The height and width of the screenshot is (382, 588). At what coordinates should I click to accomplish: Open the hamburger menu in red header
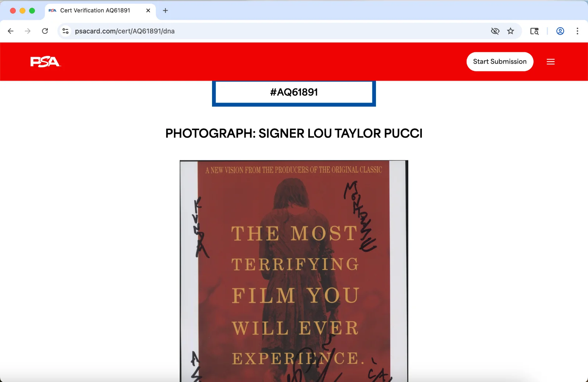coord(551,62)
